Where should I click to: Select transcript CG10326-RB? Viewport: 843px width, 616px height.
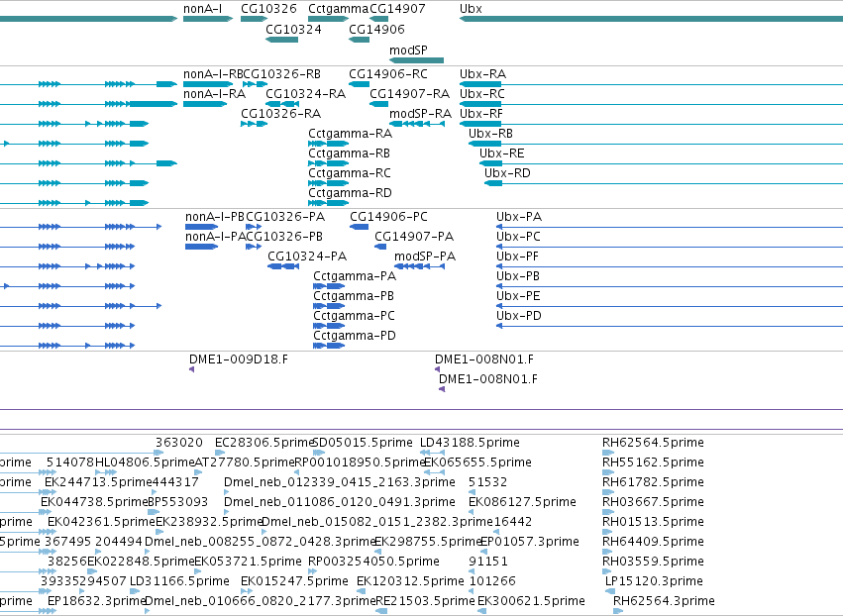282,73
